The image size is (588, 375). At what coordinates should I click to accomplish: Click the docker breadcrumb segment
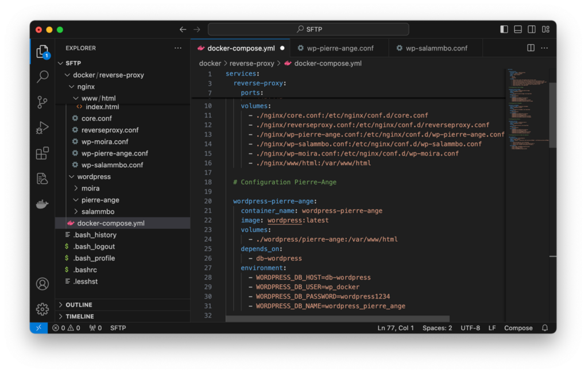[x=210, y=63]
